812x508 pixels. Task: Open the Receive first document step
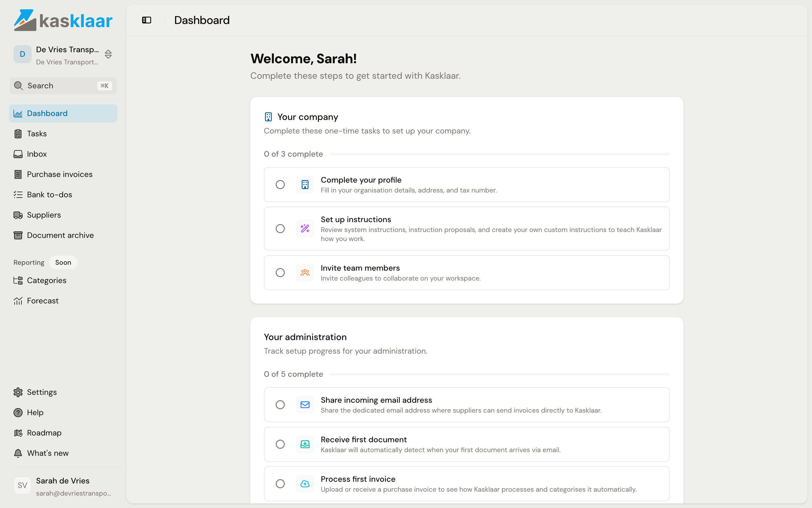point(467,444)
